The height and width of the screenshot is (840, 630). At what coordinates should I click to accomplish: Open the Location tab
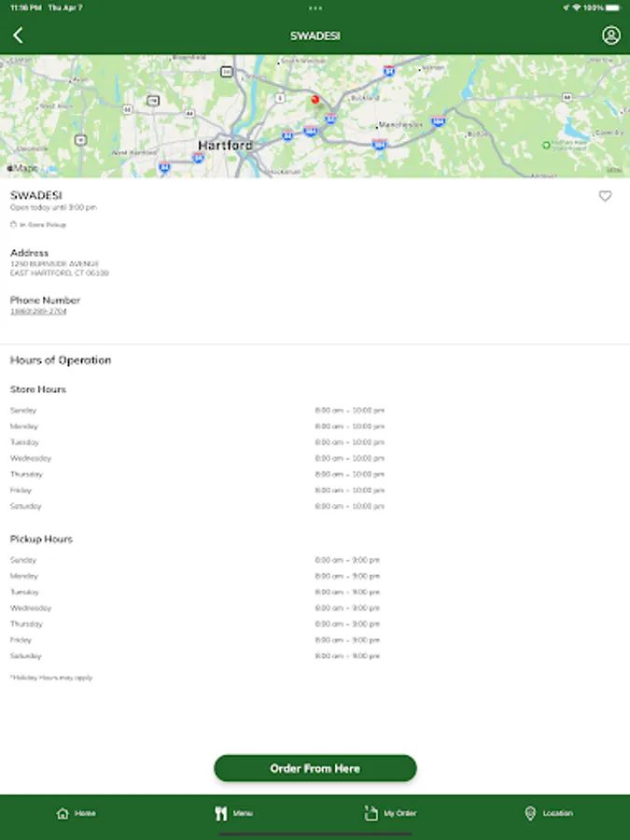[x=549, y=813]
